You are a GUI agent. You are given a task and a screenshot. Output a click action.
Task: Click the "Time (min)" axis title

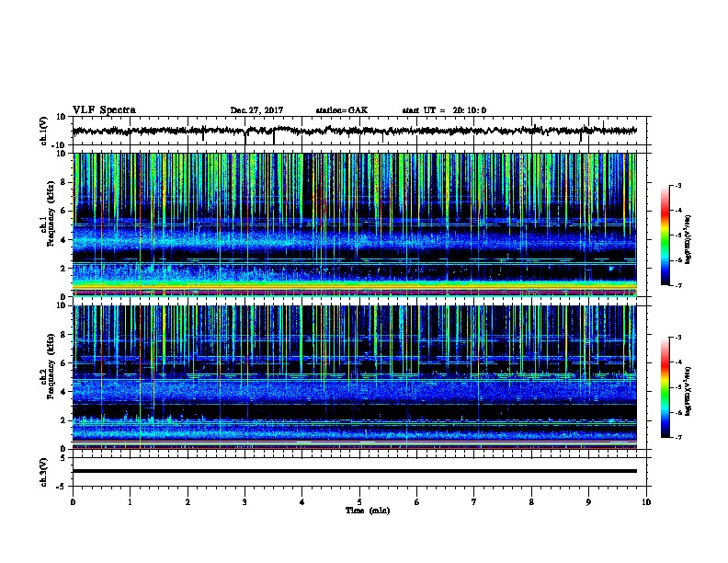tap(368, 511)
